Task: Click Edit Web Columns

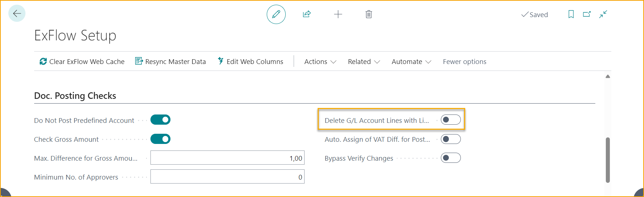Action: (x=251, y=61)
